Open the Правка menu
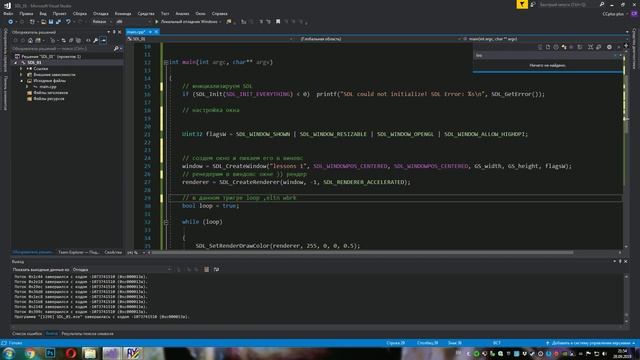 (x=26, y=14)
